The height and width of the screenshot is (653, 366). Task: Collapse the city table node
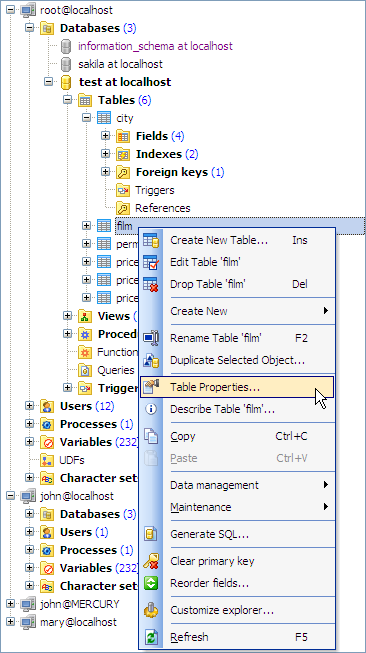86,118
